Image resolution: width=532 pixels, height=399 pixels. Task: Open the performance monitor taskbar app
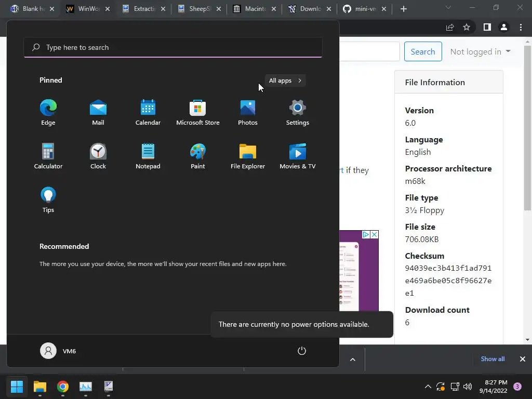(86, 387)
